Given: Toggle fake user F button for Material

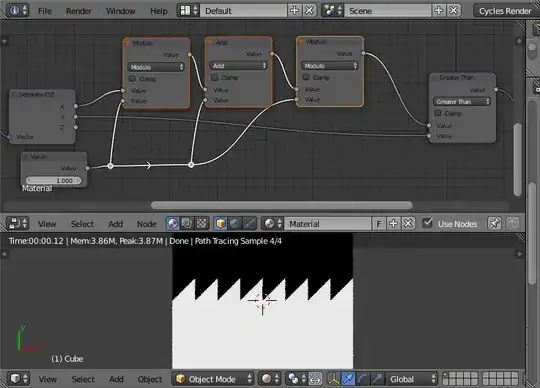Looking at the screenshot, I should [x=379, y=224].
